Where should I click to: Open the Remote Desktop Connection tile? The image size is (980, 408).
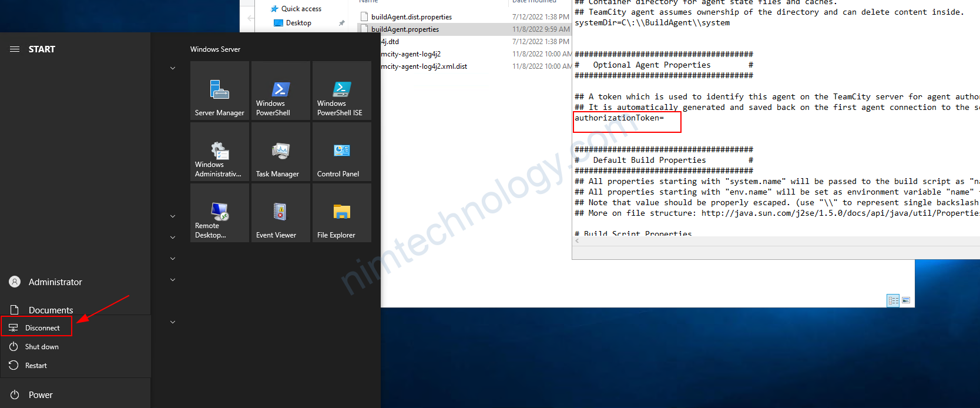coord(220,213)
